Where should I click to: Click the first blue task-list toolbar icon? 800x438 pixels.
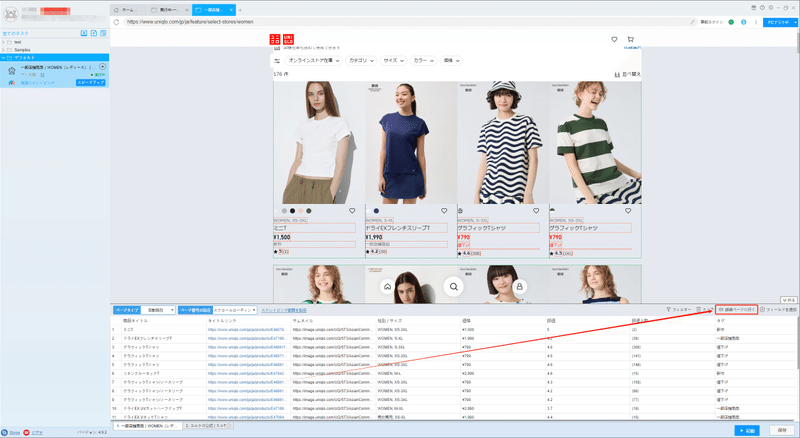(x=84, y=33)
